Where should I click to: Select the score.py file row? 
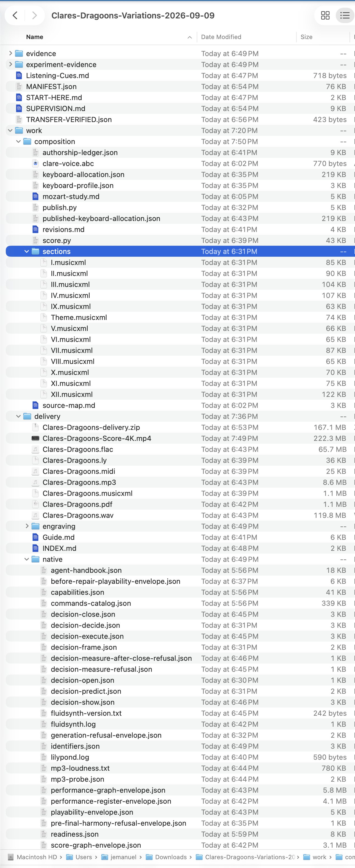(180, 241)
